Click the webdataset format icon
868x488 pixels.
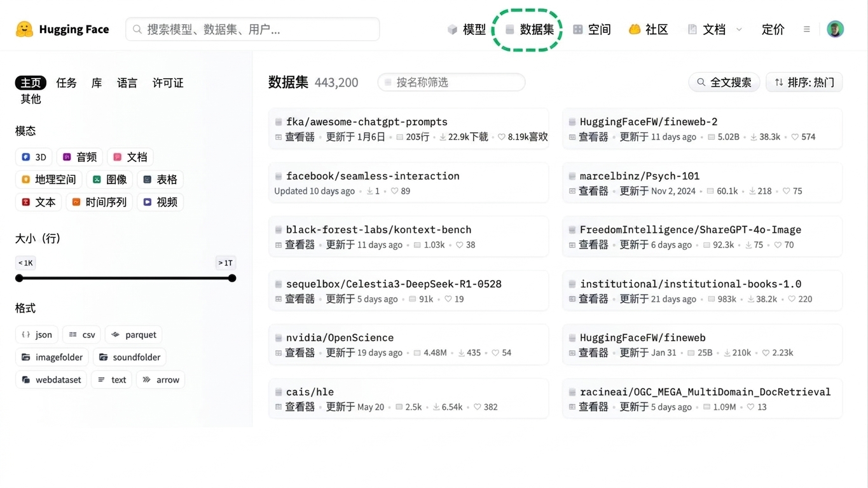pos(26,379)
